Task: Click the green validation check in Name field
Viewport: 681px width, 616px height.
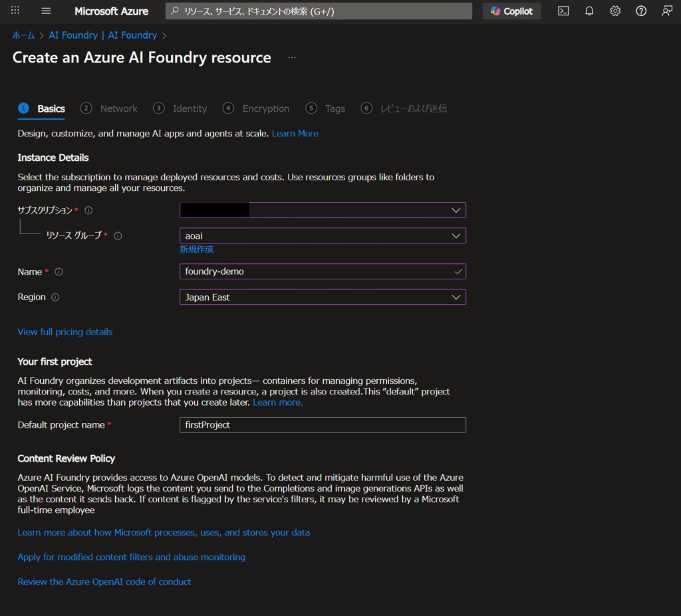Action: (458, 272)
